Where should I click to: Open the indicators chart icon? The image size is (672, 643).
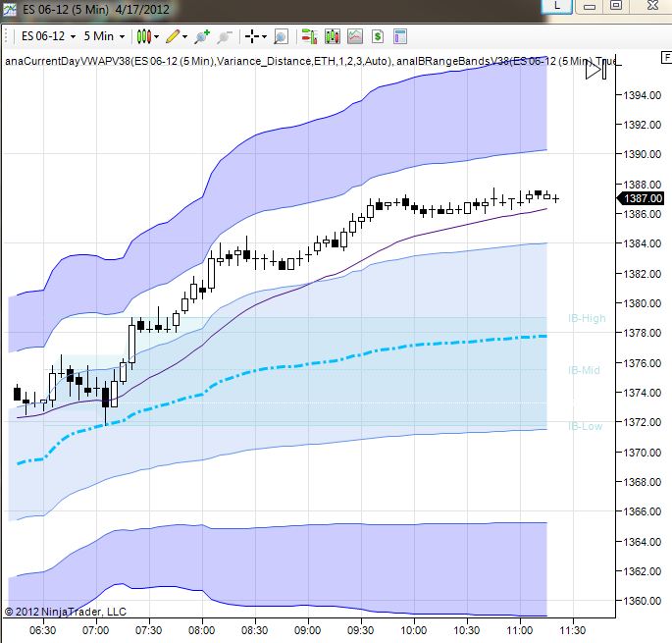(355, 36)
